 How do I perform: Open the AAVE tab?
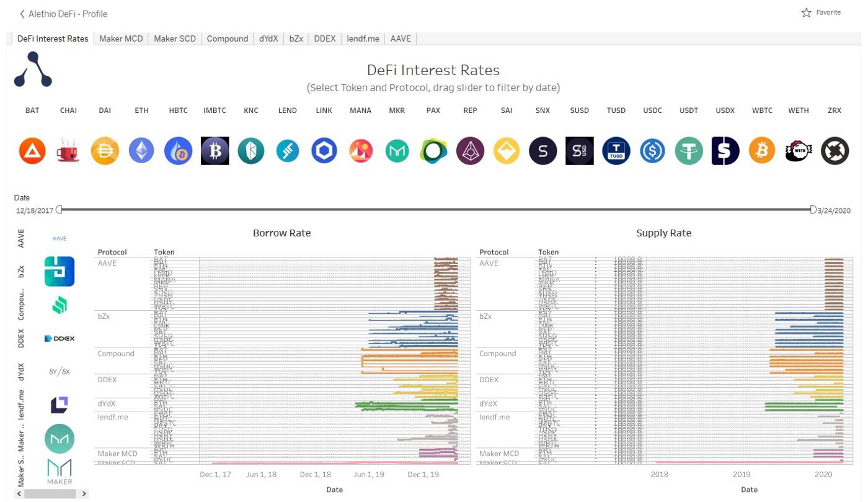click(x=401, y=38)
